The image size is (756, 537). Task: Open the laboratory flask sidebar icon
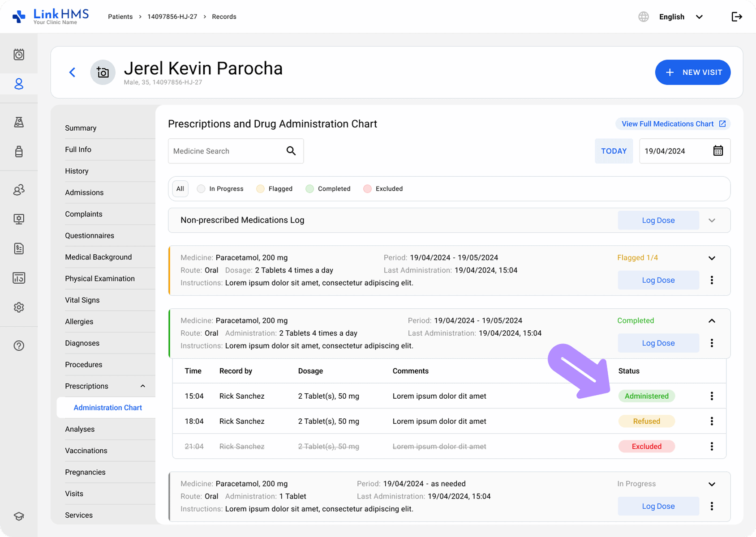19,122
